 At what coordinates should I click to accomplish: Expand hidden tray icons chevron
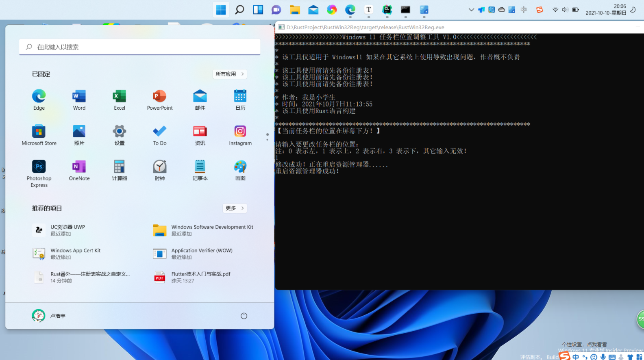471,10
